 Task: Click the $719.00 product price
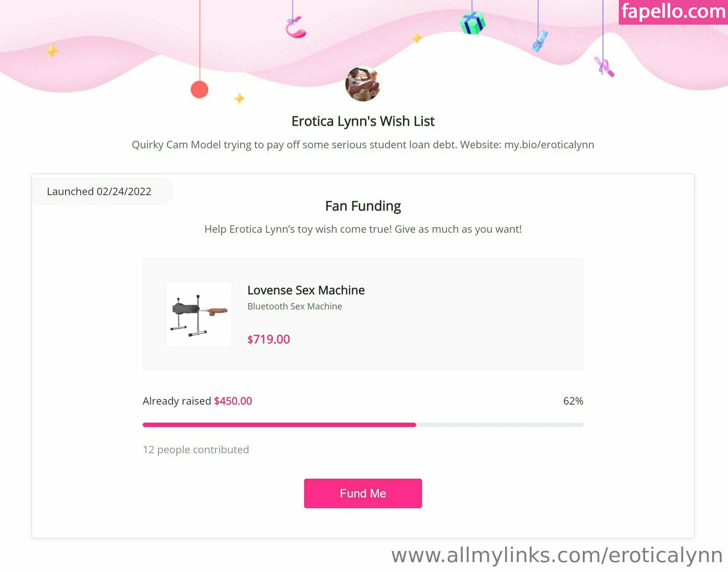268,339
